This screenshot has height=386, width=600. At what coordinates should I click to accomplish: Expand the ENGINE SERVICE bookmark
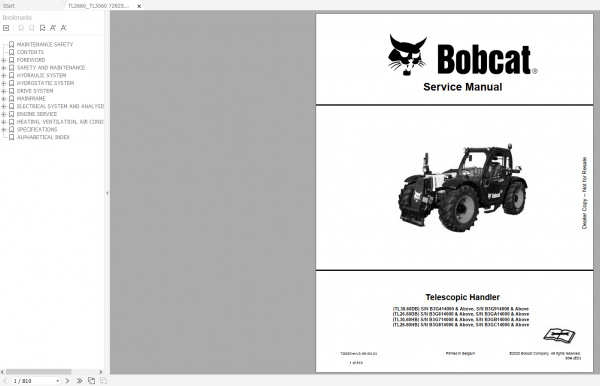click(x=3, y=114)
